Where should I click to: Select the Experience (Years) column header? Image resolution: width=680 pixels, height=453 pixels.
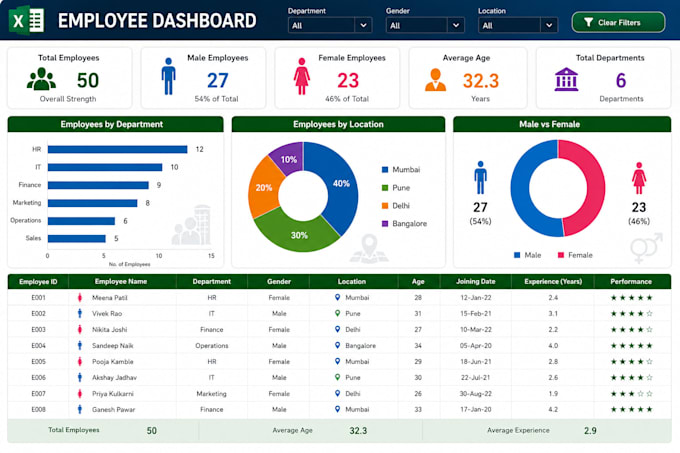(x=553, y=281)
